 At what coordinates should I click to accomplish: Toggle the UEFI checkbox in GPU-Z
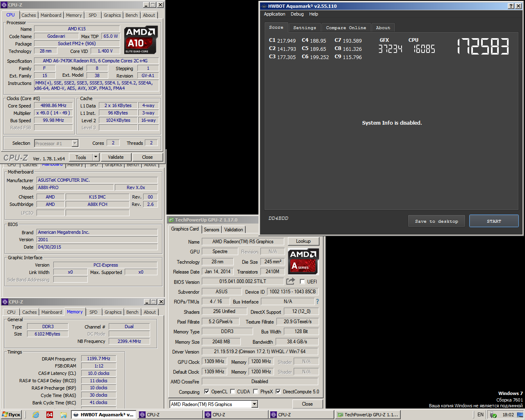[302, 282]
